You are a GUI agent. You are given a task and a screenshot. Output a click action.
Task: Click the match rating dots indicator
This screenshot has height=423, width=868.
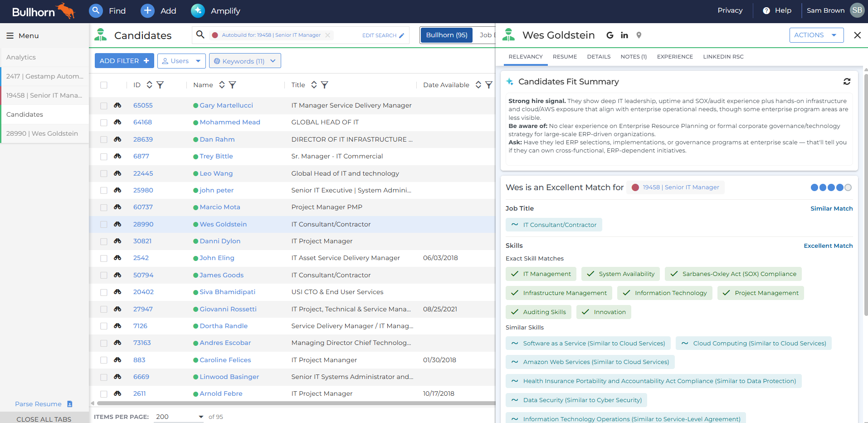pyautogui.click(x=831, y=187)
